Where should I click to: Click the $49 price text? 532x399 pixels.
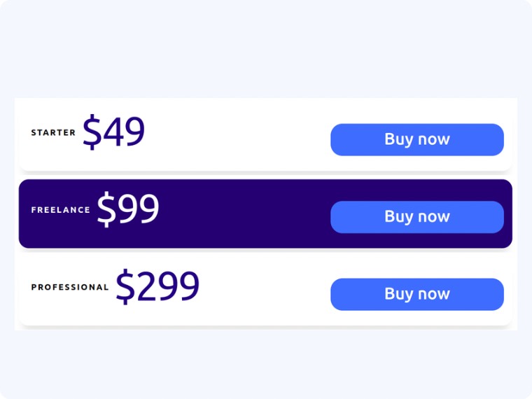coord(113,132)
